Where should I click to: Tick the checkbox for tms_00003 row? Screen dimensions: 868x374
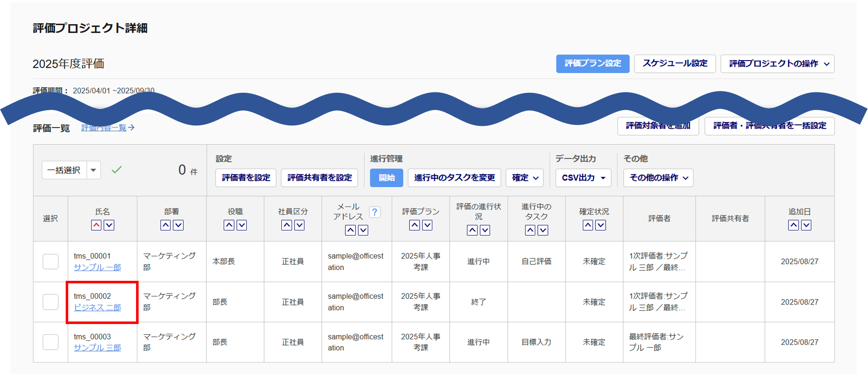(x=50, y=342)
